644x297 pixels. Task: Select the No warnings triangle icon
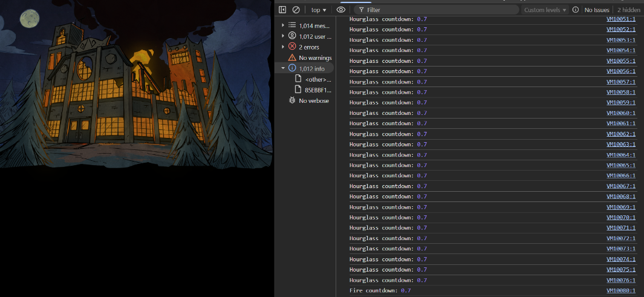click(292, 57)
